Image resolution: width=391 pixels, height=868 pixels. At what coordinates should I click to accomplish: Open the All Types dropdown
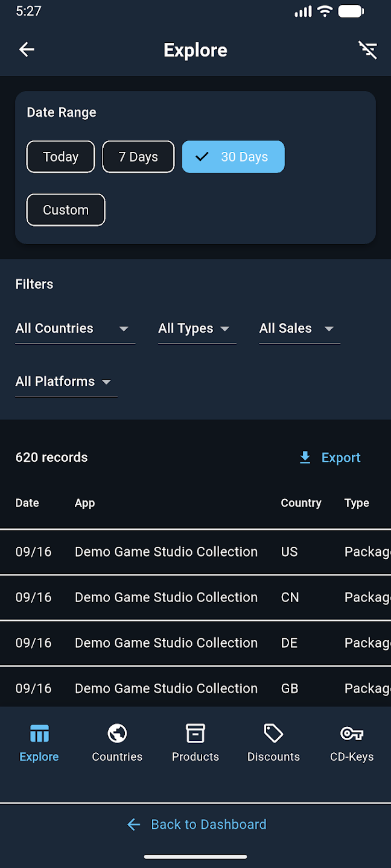(x=197, y=329)
